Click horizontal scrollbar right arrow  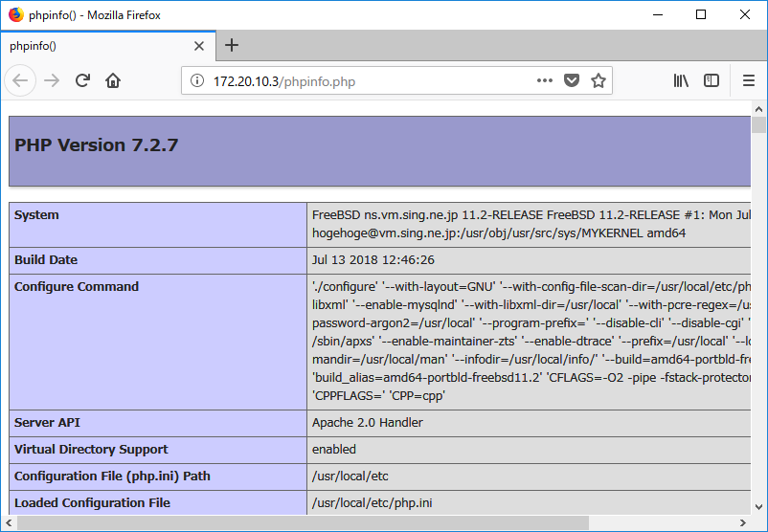click(x=742, y=522)
